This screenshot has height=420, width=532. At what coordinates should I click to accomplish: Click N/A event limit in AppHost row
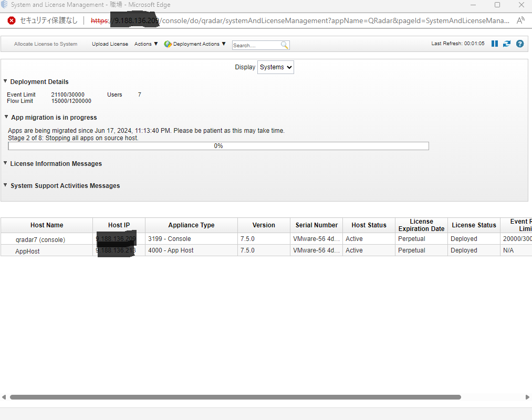click(x=508, y=250)
